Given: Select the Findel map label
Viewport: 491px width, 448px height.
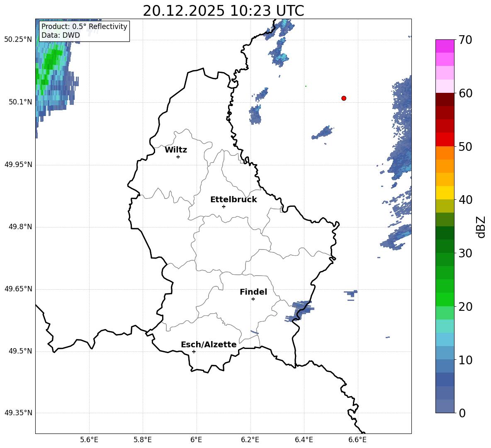Looking at the screenshot, I should point(253,292).
